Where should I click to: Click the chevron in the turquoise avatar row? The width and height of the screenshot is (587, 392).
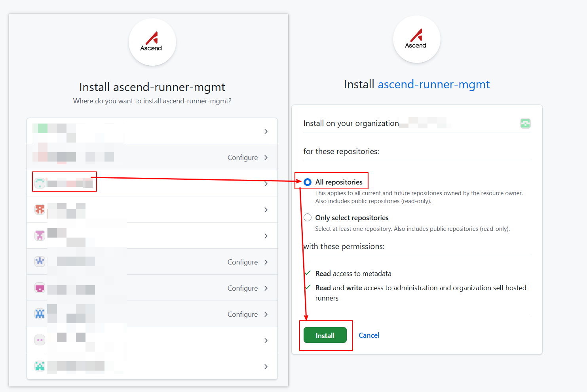point(266,367)
